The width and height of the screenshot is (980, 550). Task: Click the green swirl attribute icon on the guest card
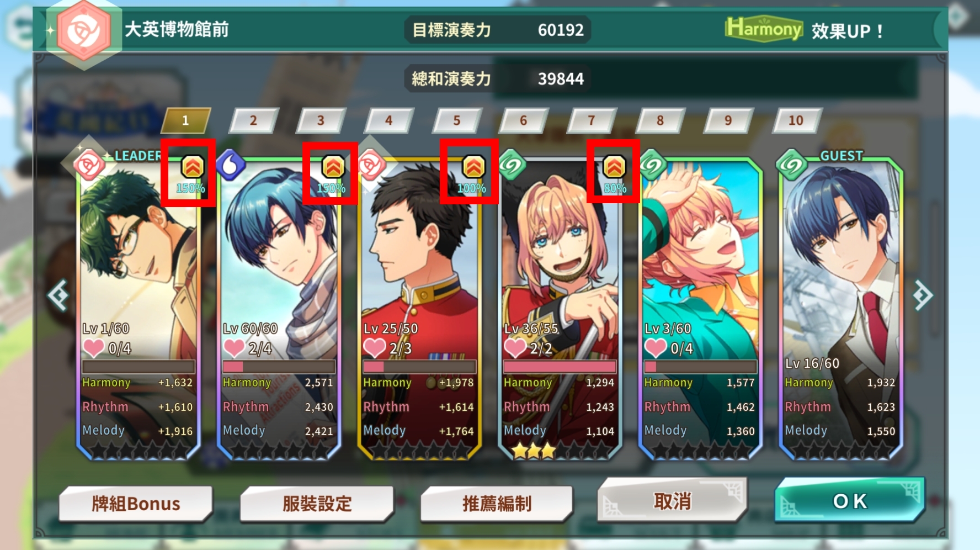(792, 165)
